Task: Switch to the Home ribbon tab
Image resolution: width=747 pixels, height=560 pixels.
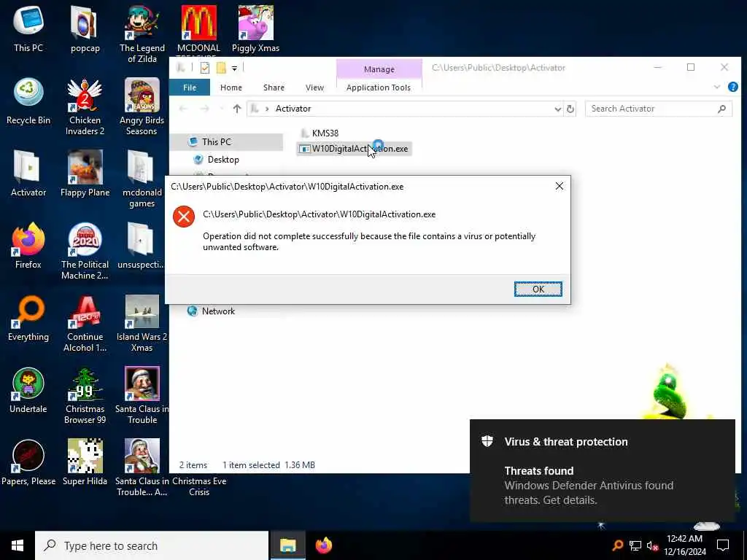Action: (231, 87)
